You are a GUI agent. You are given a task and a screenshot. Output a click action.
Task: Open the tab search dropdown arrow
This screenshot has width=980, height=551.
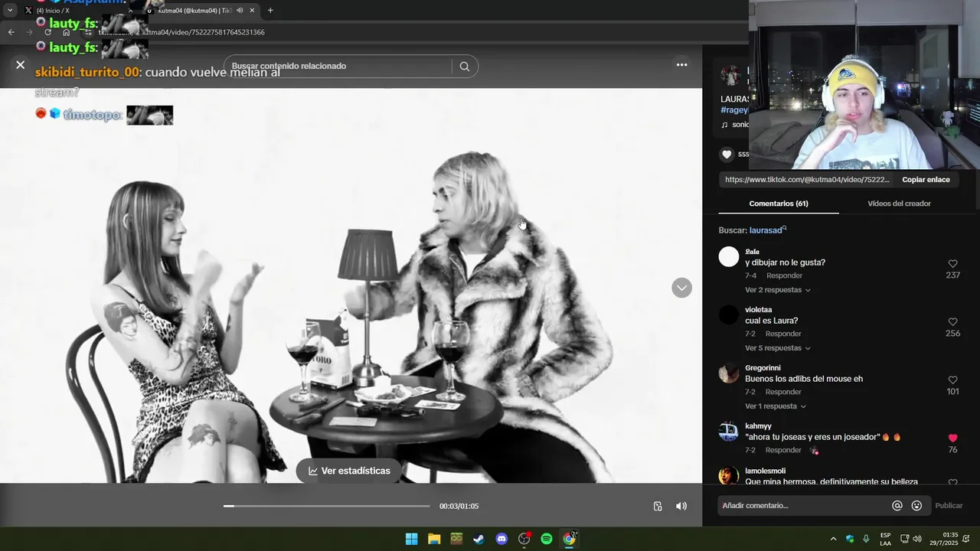point(10,11)
